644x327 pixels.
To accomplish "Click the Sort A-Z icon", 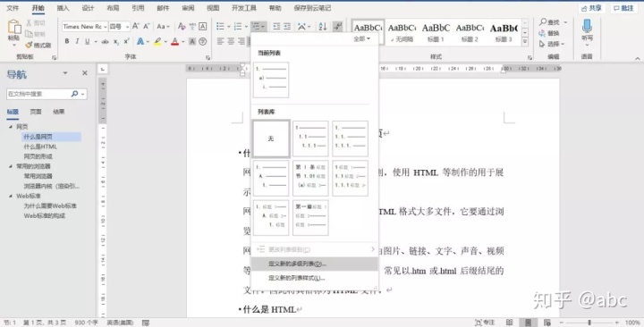I will point(323,26).
